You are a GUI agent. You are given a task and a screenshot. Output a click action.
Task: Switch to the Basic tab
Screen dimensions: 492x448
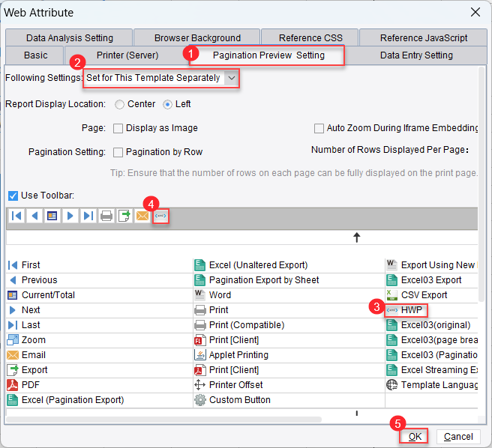pos(35,55)
